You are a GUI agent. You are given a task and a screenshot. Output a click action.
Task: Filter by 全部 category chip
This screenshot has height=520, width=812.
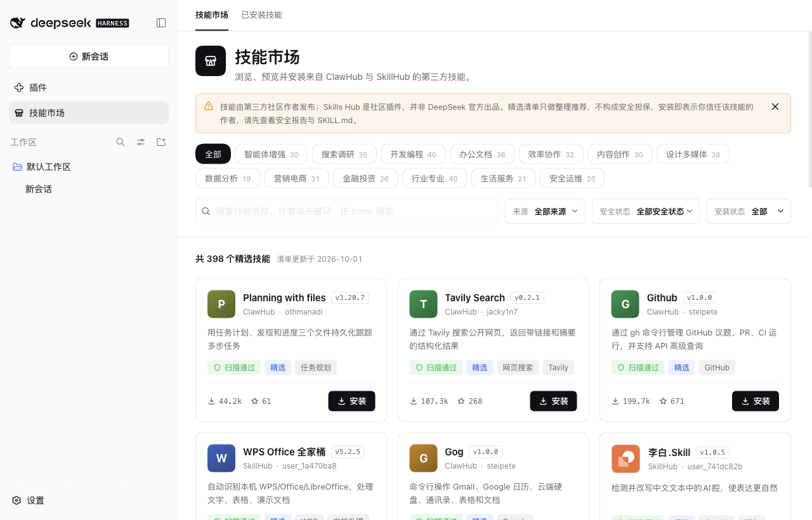click(213, 154)
